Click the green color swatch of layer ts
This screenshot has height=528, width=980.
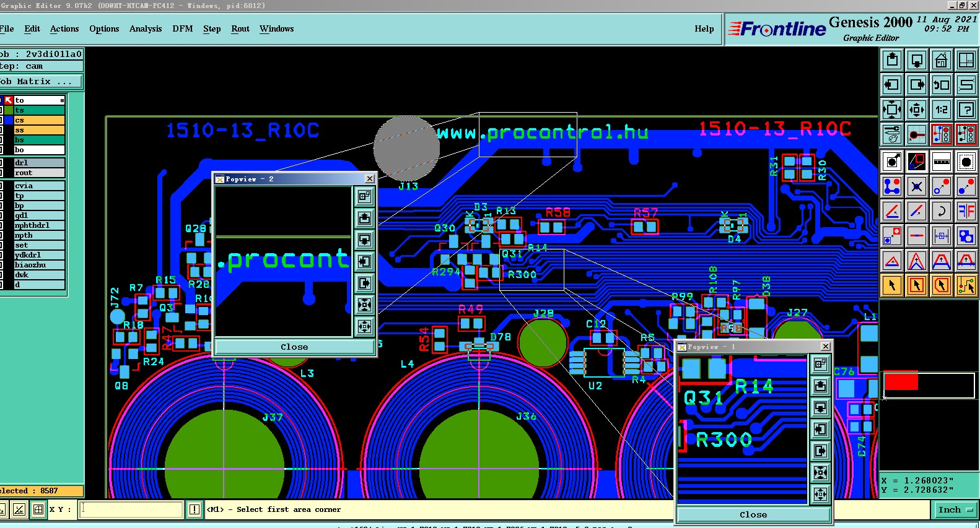pos(9,110)
